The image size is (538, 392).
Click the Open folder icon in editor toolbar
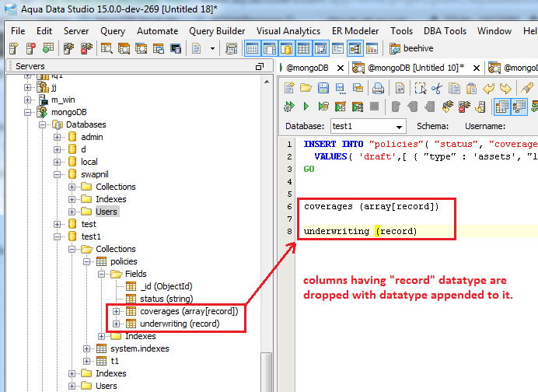pyautogui.click(x=306, y=88)
